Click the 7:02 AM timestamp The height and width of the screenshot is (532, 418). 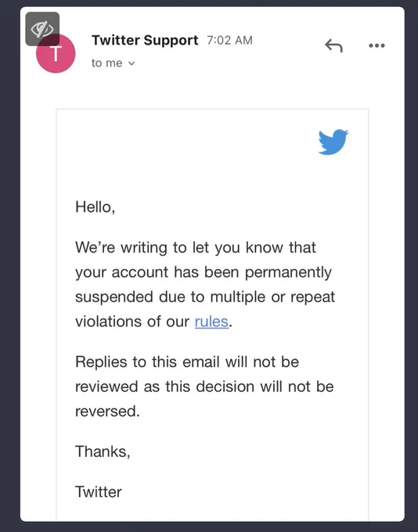[x=229, y=41]
